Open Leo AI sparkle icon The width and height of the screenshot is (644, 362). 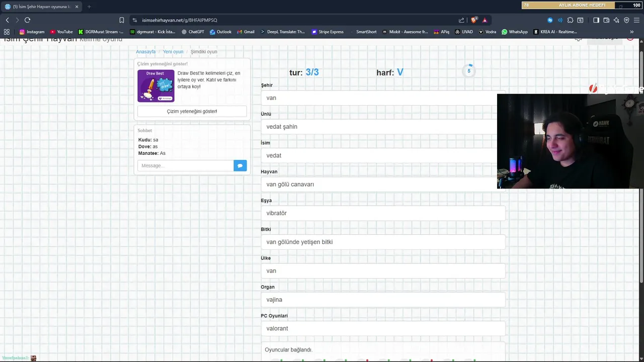pyautogui.click(x=616, y=20)
